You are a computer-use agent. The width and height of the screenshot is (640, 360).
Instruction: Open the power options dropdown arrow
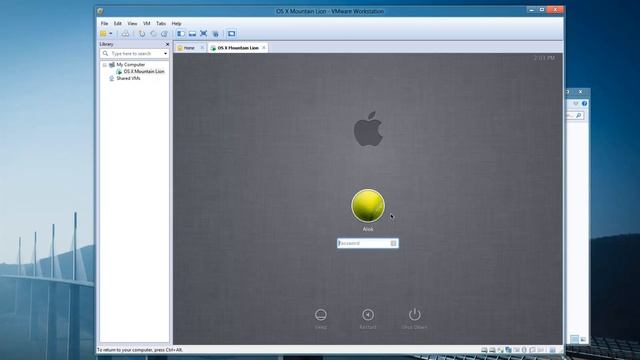[111, 34]
